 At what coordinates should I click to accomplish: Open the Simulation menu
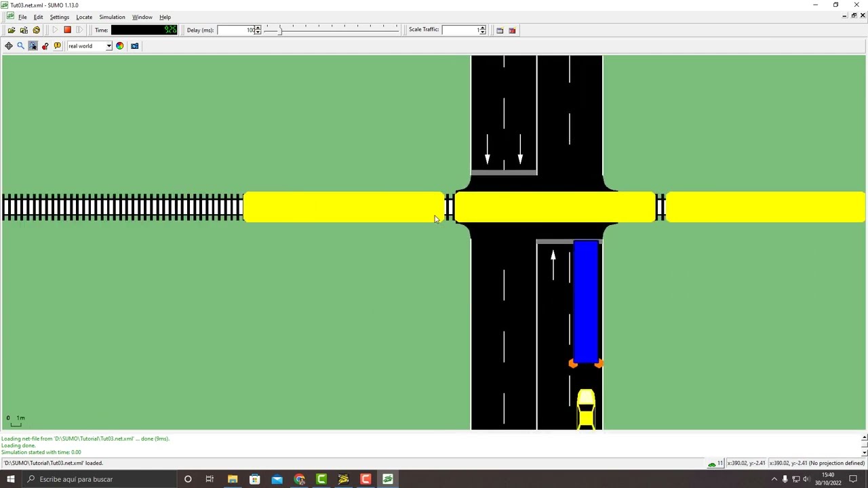[112, 17]
